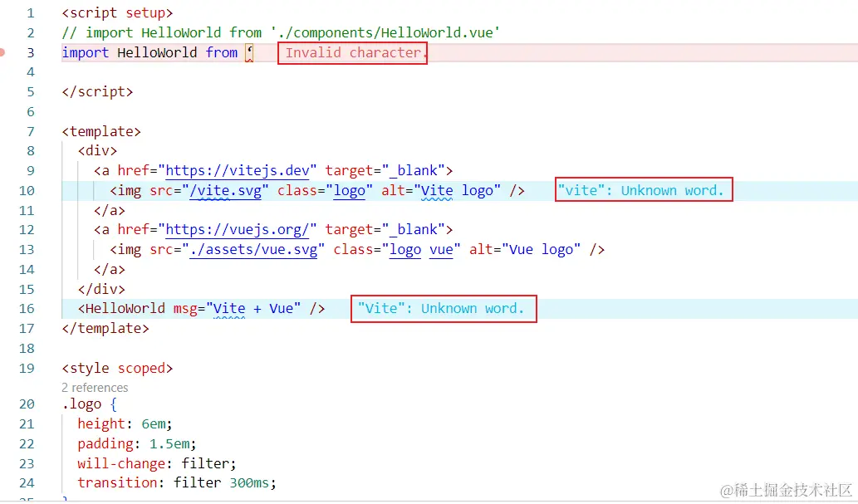Screen dimensions: 858x504
Task: Click the "height: 6em;" declaration
Action: pos(125,424)
